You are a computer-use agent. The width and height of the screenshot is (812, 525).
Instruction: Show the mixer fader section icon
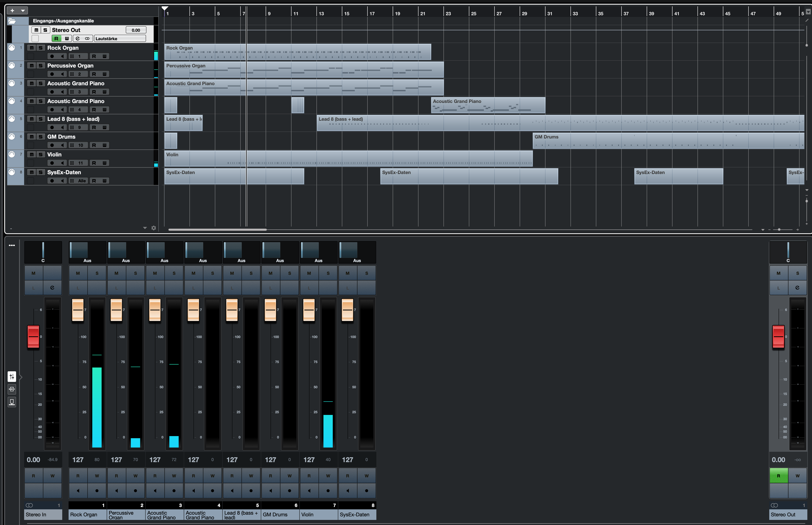tap(12, 376)
